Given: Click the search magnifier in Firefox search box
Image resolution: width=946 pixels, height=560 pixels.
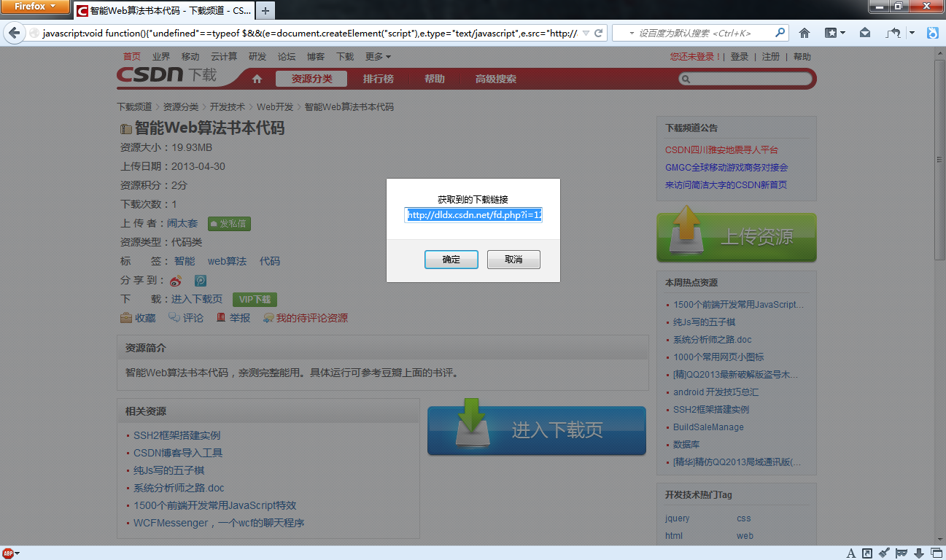Looking at the screenshot, I should pos(780,33).
